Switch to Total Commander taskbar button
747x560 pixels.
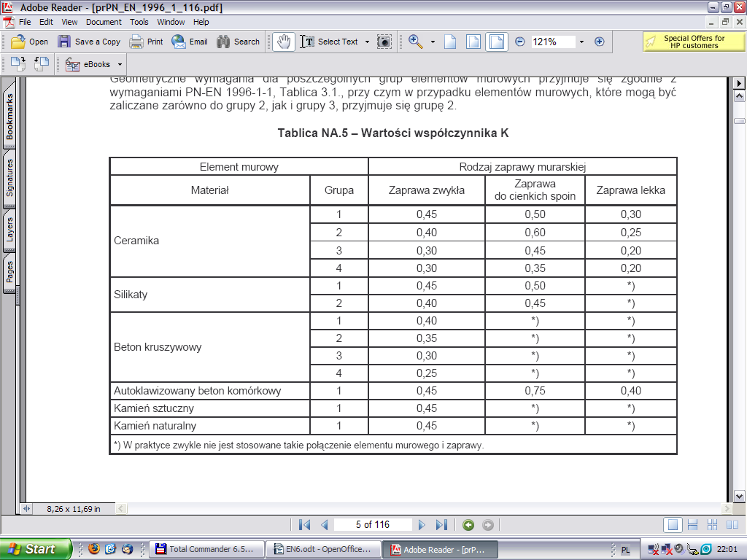coord(206,549)
